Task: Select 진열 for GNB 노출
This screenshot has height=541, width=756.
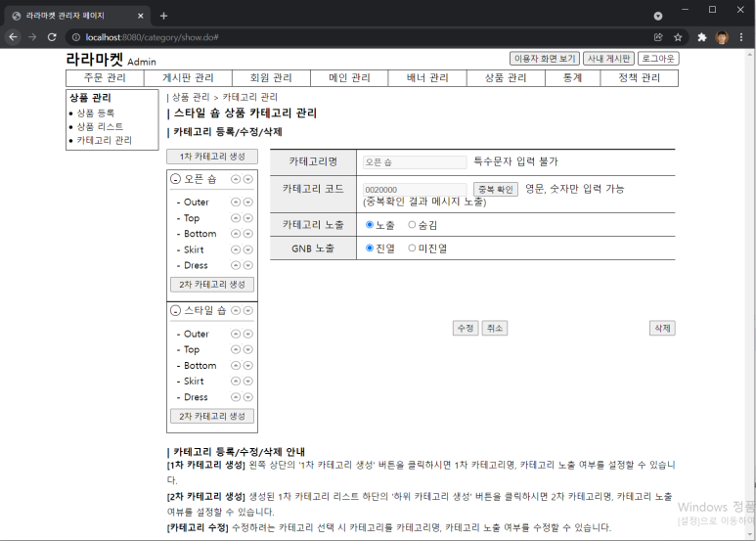Action: (370, 248)
